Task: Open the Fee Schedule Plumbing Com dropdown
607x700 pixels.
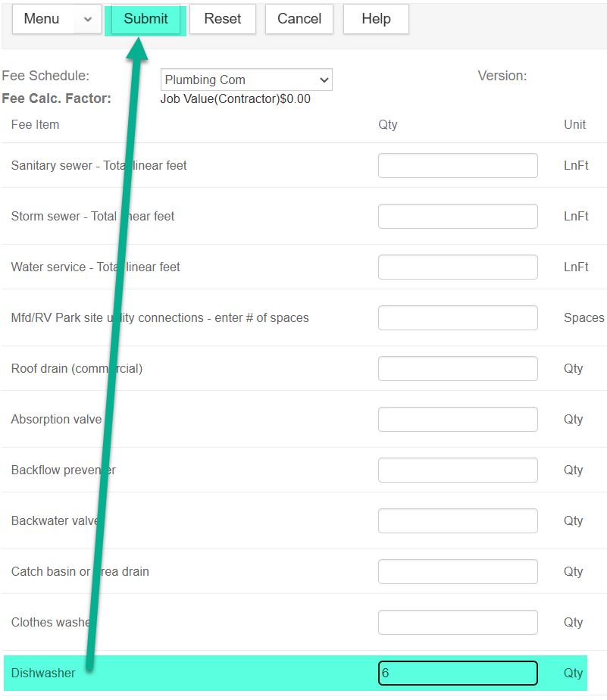Action: pyautogui.click(x=246, y=80)
